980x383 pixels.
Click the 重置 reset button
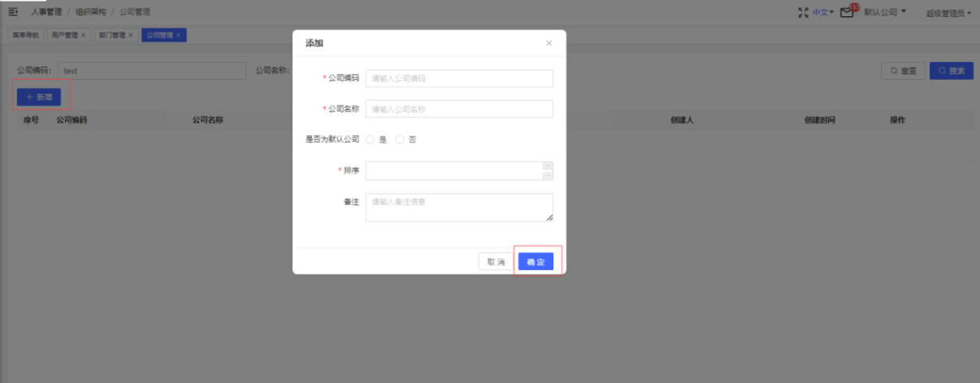(904, 71)
